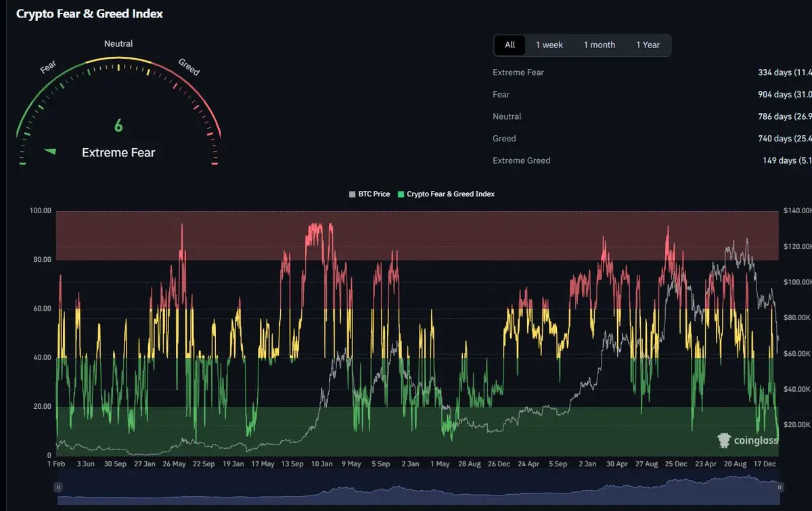
Task: Click the Crypto Fear & Greed Index title
Action: [89, 14]
